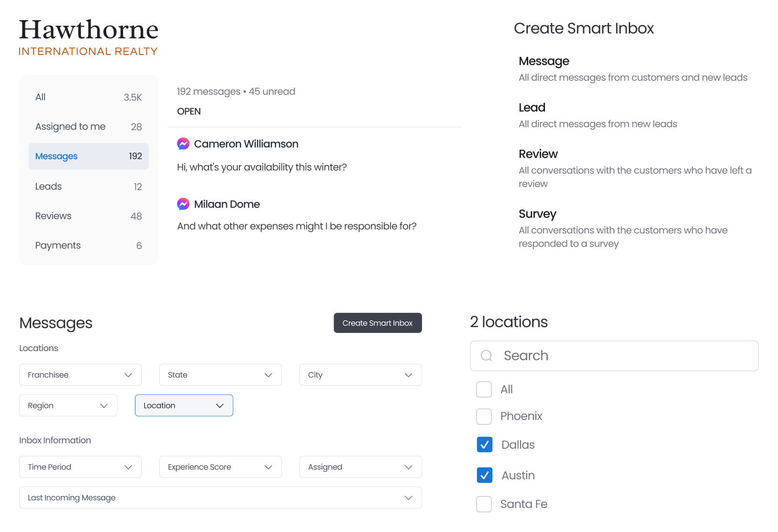778x532 pixels.
Task: Open Milaan Dome's message about expenses
Action: coord(297,215)
